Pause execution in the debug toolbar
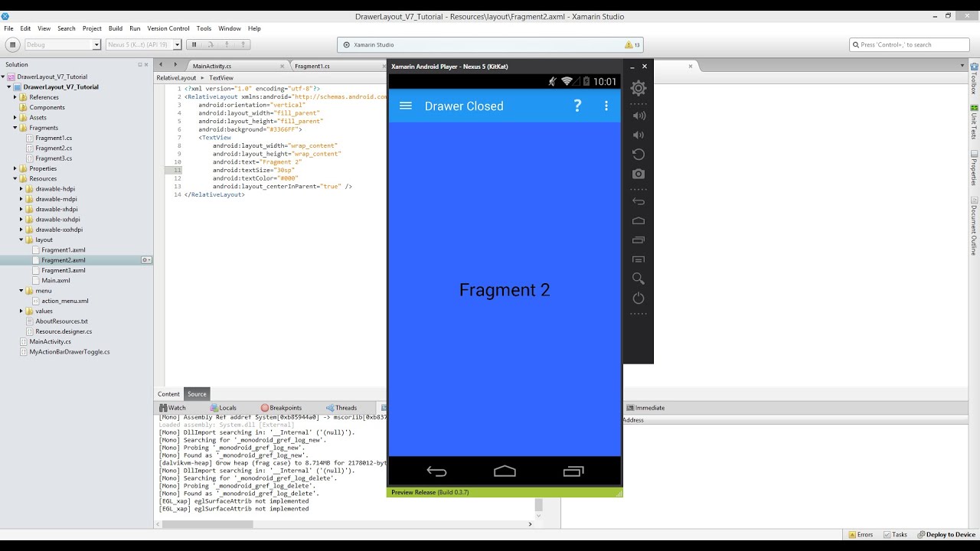This screenshot has height=551, width=980. [x=194, y=44]
